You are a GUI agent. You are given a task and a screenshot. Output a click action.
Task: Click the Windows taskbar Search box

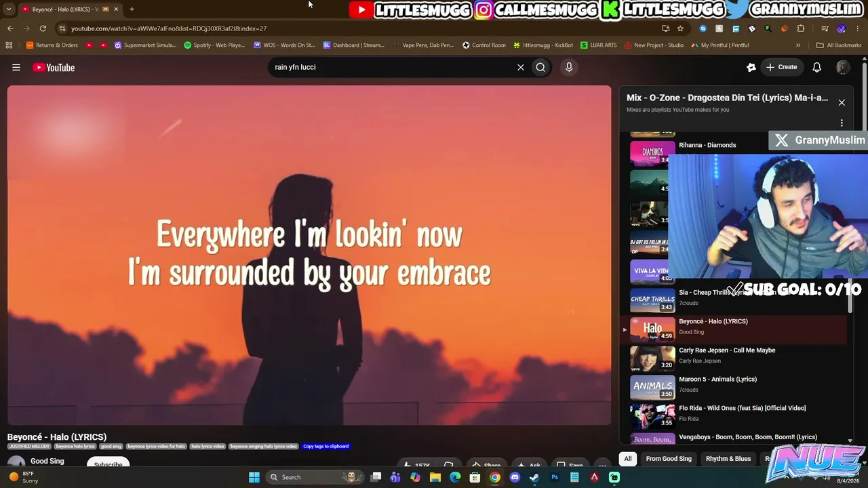[314, 477]
